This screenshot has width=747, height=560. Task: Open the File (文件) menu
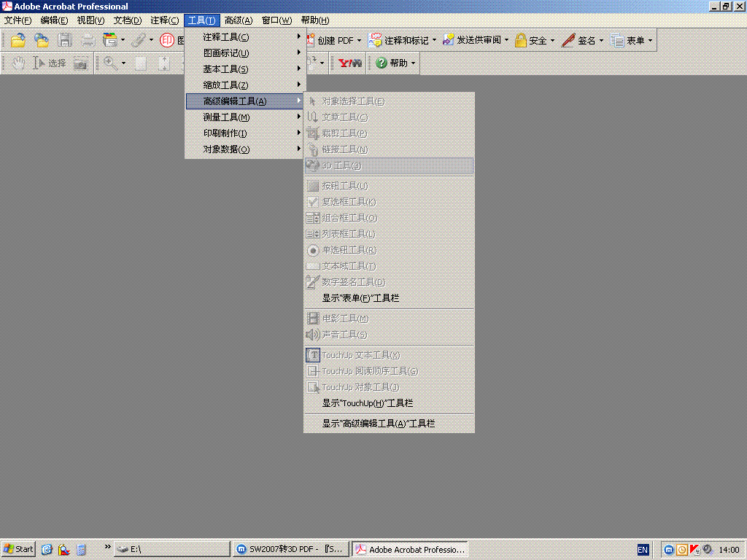click(x=18, y=20)
